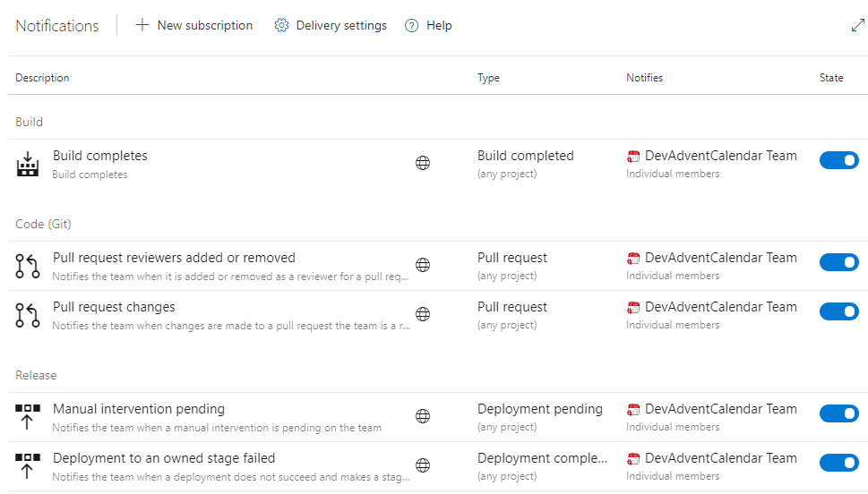Open Delivery settings
Viewport: 868px width, 494px height.
click(x=331, y=26)
